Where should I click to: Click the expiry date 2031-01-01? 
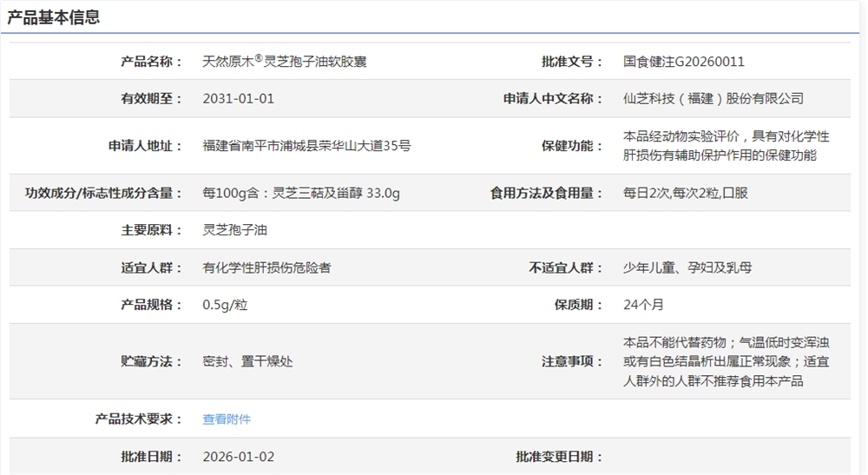(238, 99)
